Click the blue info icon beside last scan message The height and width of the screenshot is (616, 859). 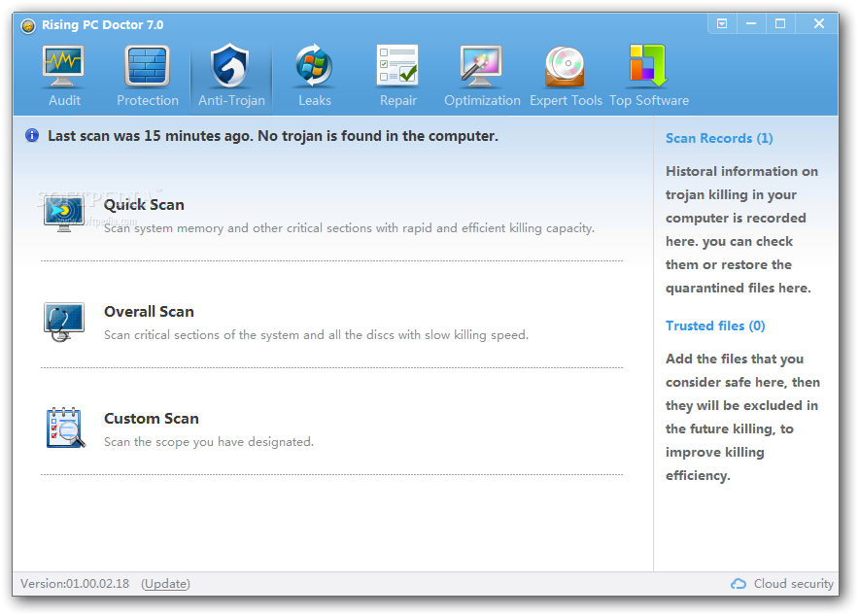[32, 135]
